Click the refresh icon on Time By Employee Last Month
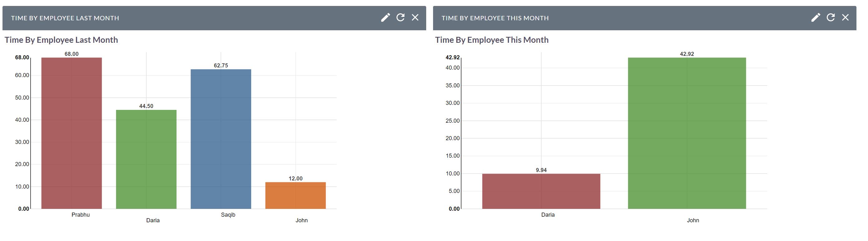Viewport: 868px width, 241px height. point(400,17)
